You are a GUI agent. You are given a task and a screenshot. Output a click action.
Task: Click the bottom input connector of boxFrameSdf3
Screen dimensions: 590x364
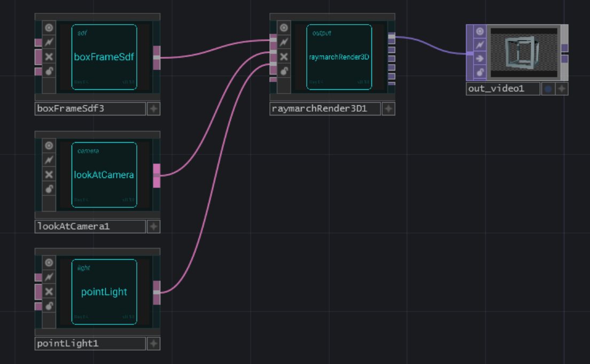[38, 72]
